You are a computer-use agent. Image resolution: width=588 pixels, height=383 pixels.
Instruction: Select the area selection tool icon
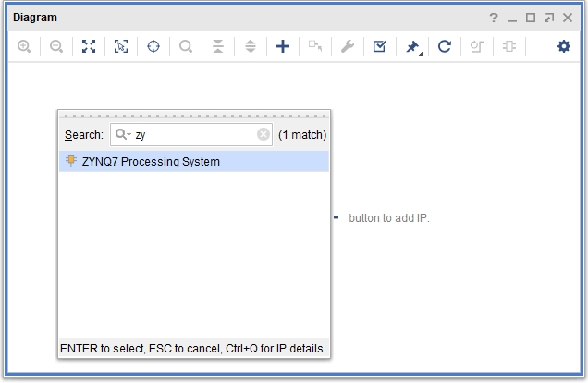coord(121,46)
